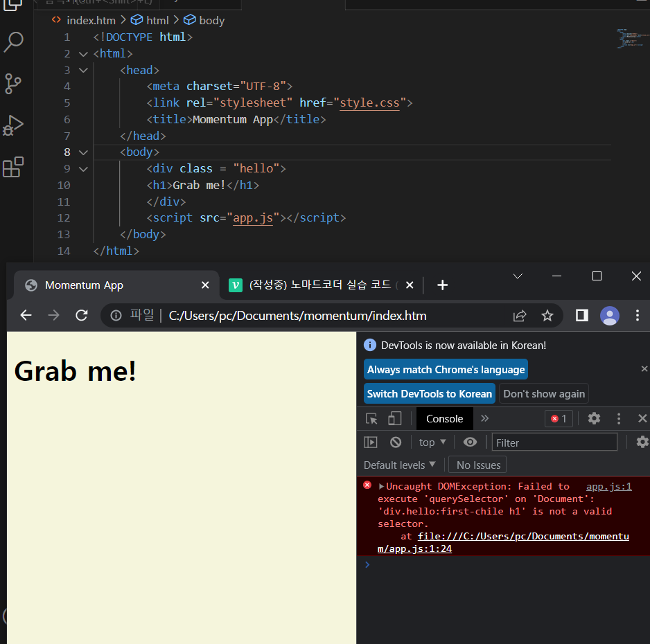Follow the style.css link in editor

pos(369,102)
